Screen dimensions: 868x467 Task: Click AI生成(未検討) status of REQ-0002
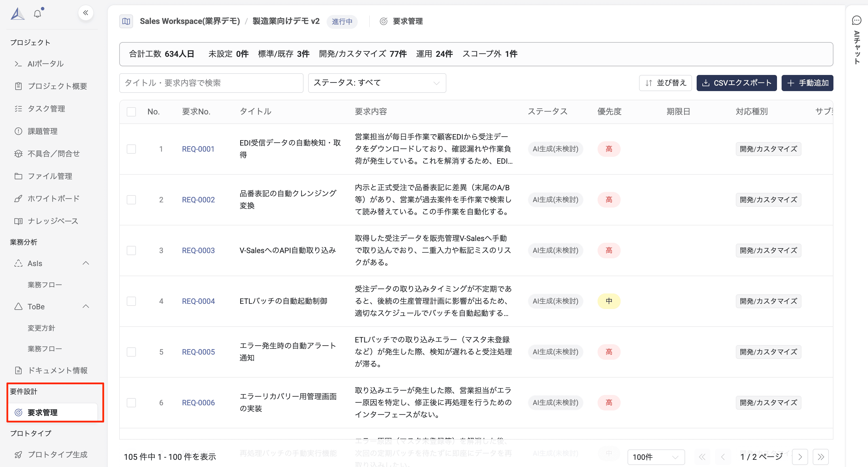tap(555, 199)
